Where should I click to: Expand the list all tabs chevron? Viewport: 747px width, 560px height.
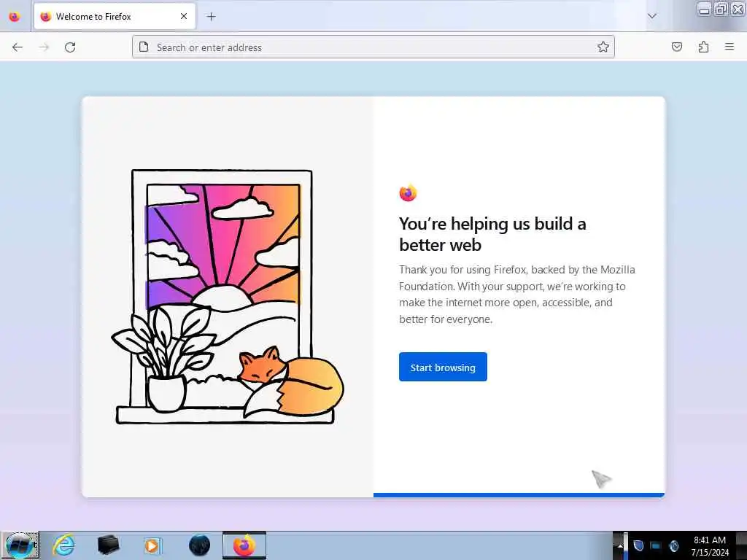point(651,16)
